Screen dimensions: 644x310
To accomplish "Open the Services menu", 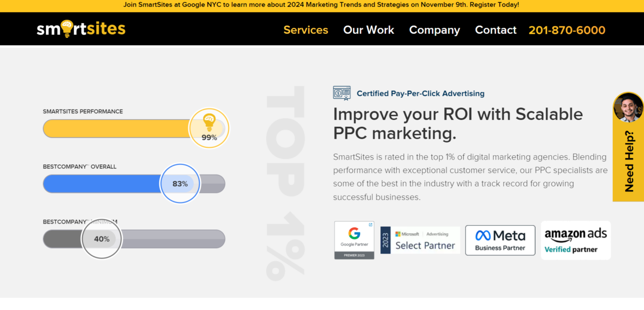I will click(306, 30).
